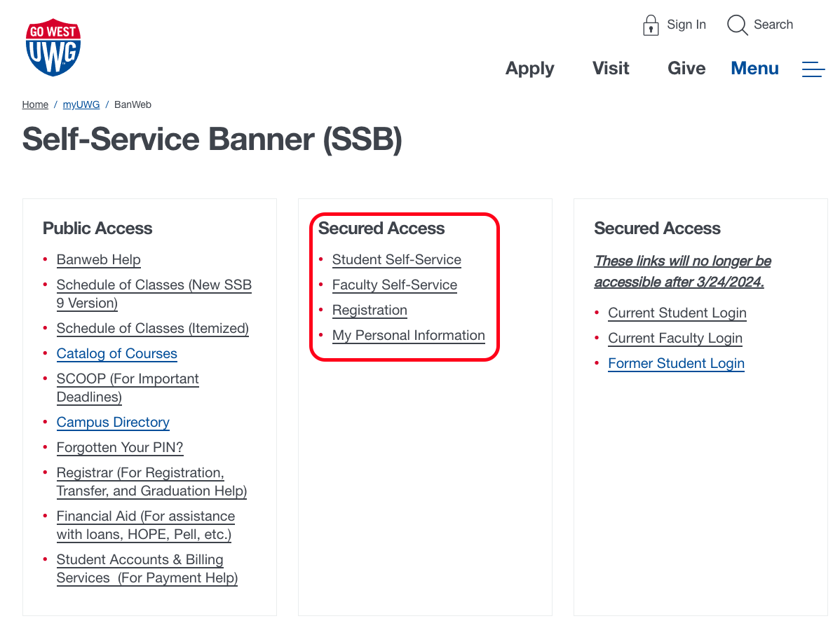
Task: Expand the Menu navigation
Action: (x=754, y=68)
